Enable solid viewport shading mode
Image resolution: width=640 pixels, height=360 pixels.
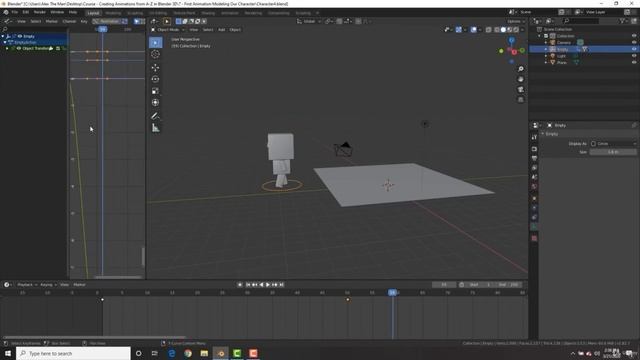[503, 30]
